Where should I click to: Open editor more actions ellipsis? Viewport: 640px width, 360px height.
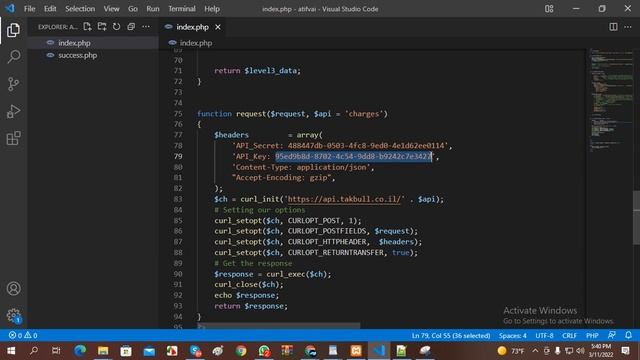coord(628,27)
